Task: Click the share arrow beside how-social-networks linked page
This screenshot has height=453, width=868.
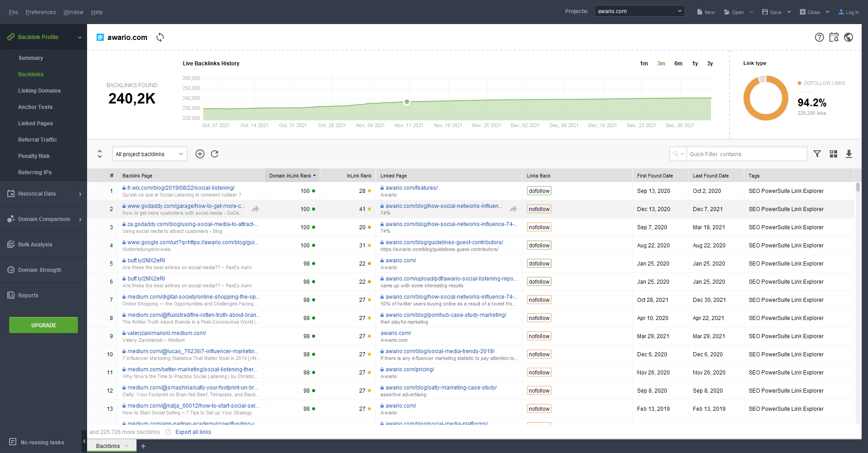Action: point(513,209)
